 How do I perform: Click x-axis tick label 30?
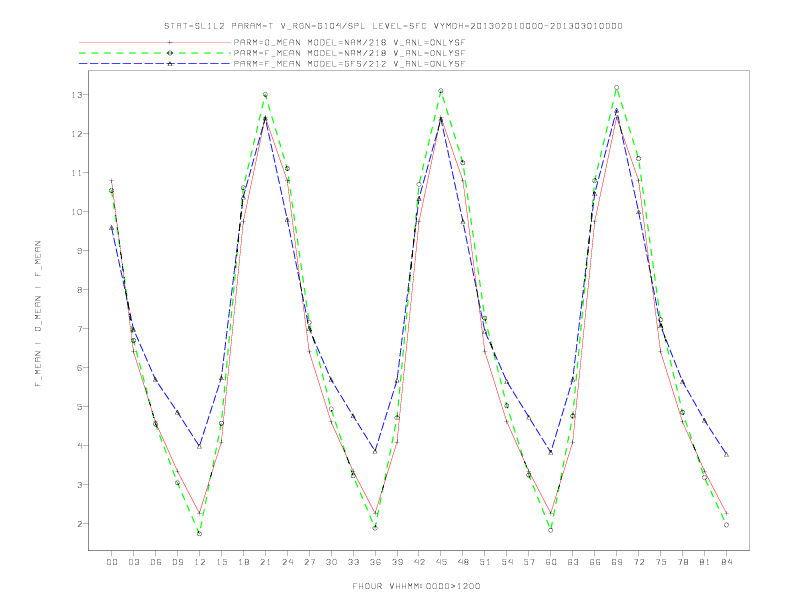(331, 562)
